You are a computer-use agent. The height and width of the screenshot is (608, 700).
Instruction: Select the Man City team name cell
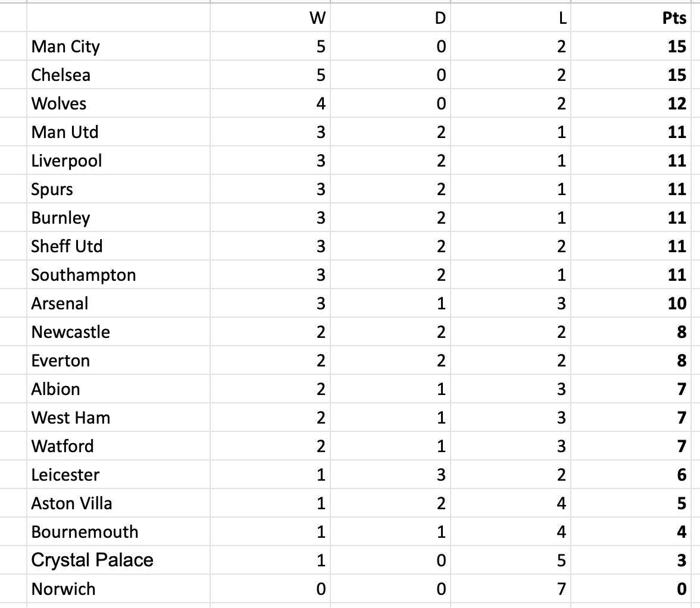(118, 46)
